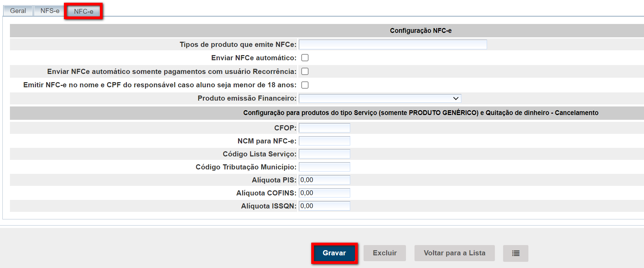644x268 pixels.
Task: Open the NFS-e tab
Action: point(50,11)
